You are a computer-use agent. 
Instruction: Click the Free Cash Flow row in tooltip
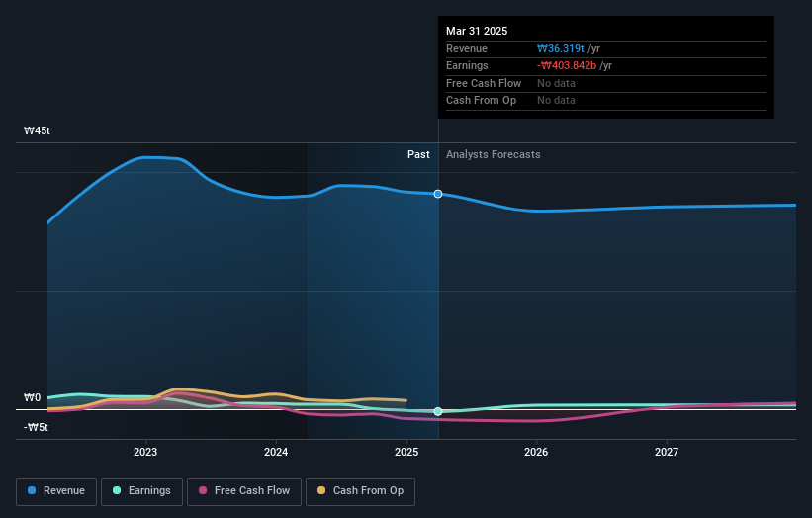click(606, 83)
